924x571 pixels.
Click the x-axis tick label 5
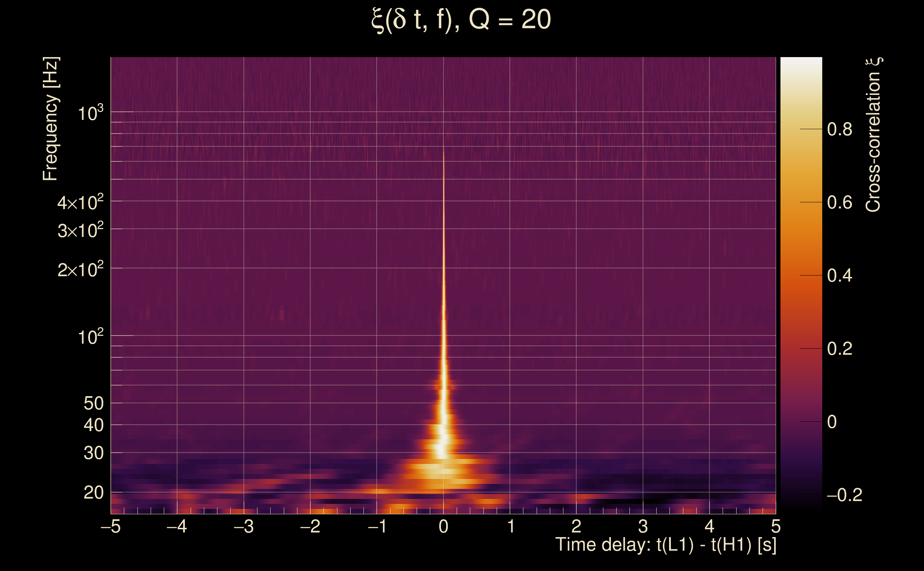[x=775, y=526]
